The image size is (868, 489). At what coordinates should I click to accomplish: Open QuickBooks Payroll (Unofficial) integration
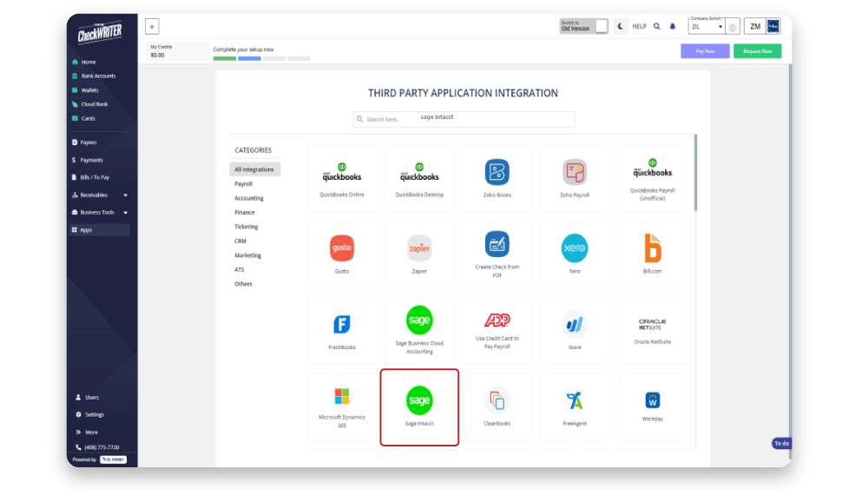click(x=652, y=178)
